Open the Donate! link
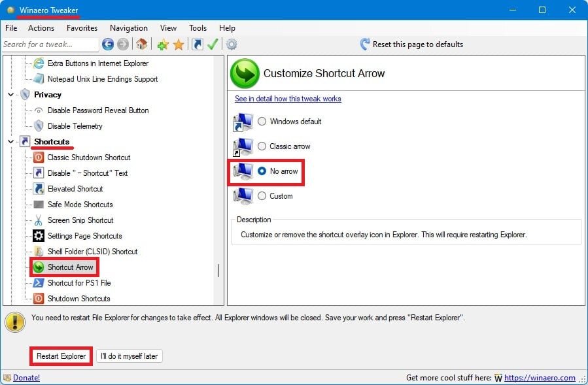This screenshot has width=588, height=385. (x=26, y=378)
